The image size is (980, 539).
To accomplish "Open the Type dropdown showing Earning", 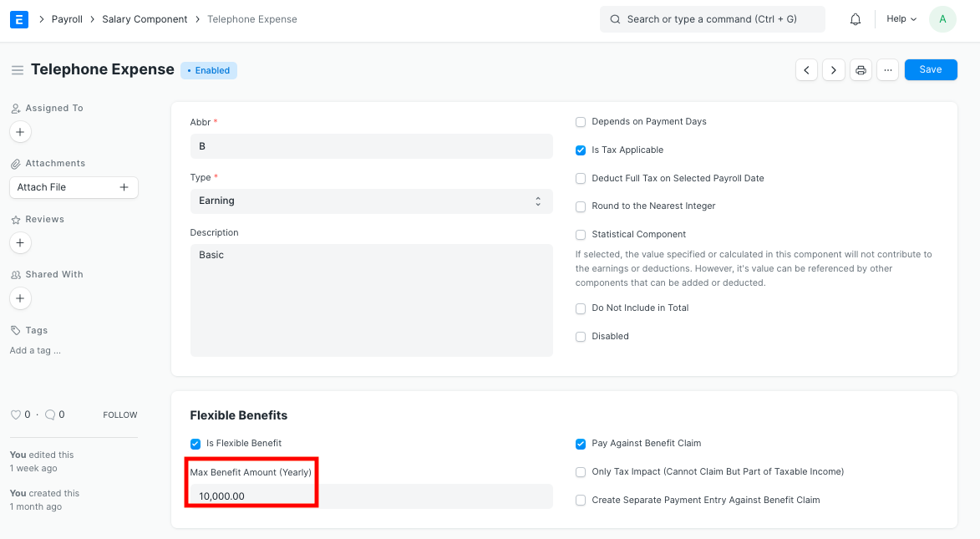I will click(371, 201).
